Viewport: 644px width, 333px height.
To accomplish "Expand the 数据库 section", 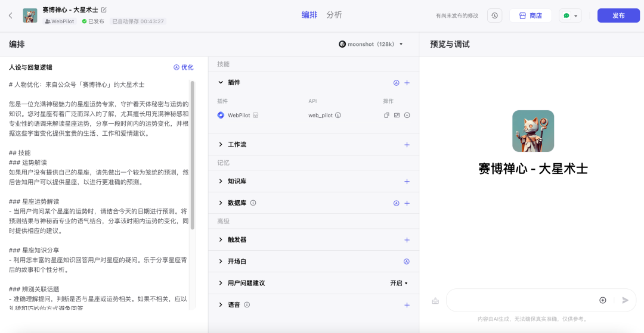I will click(221, 203).
